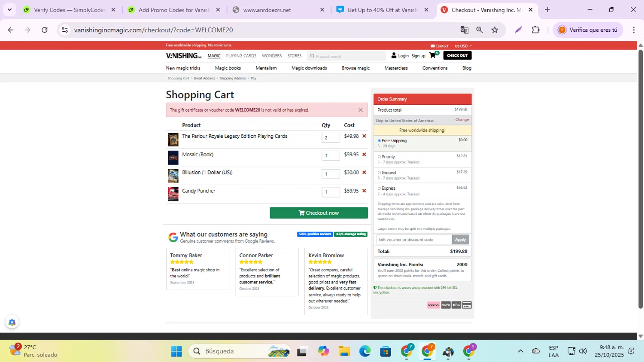
Task: Open the Windows taskbar search box
Action: (239, 351)
